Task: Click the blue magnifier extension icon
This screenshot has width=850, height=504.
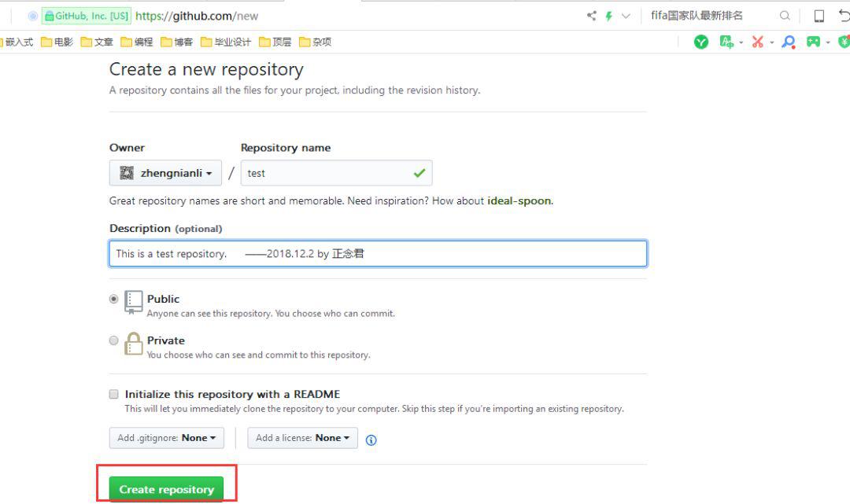Action: click(789, 42)
